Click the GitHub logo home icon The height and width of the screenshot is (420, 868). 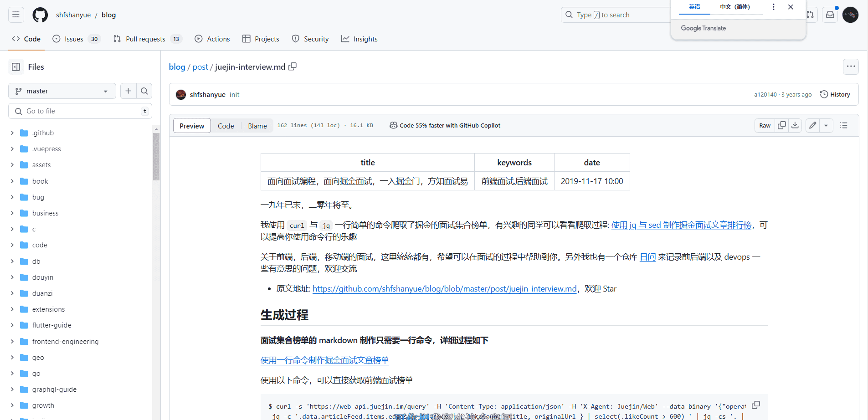click(x=40, y=15)
